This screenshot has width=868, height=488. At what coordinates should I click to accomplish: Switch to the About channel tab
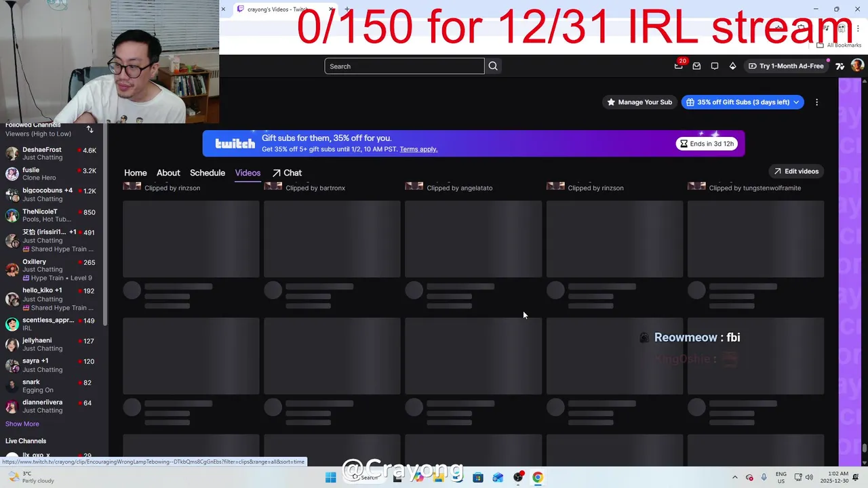click(x=168, y=173)
